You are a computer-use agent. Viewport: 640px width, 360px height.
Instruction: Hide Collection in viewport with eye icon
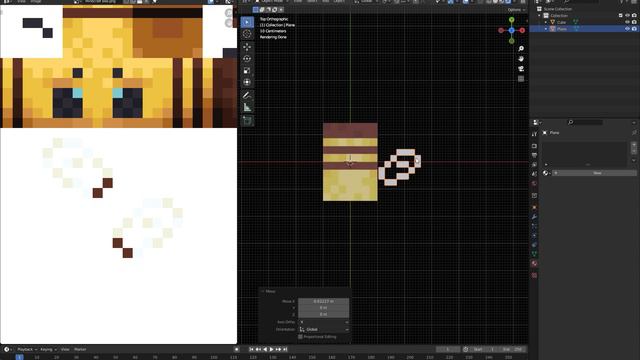click(x=627, y=16)
